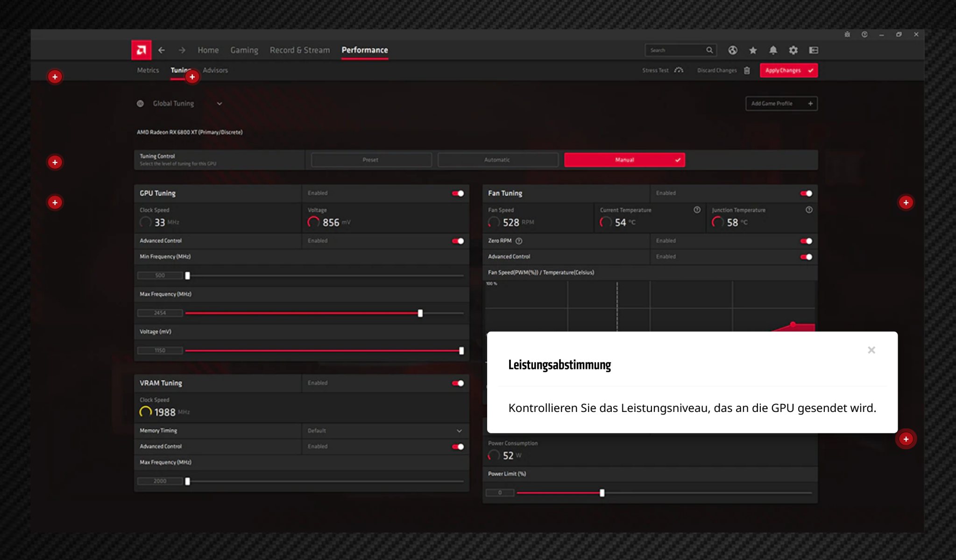Image resolution: width=956 pixels, height=560 pixels.
Task: Expand the Global Tuning dropdown
Action: [220, 104]
